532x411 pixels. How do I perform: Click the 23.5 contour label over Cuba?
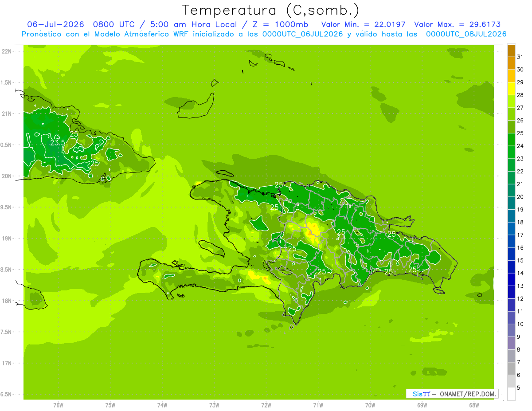(x=57, y=142)
